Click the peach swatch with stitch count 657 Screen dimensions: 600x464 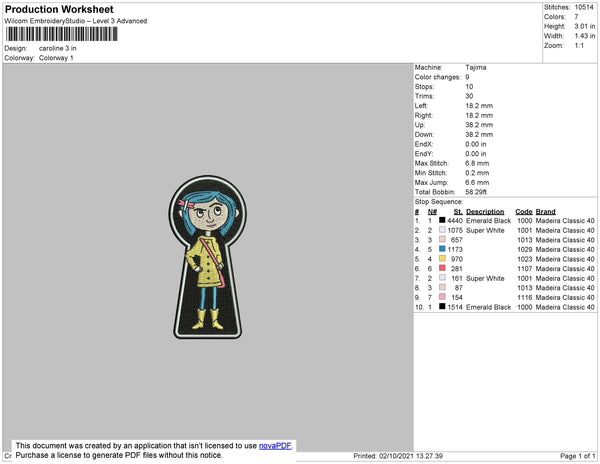pos(442,239)
